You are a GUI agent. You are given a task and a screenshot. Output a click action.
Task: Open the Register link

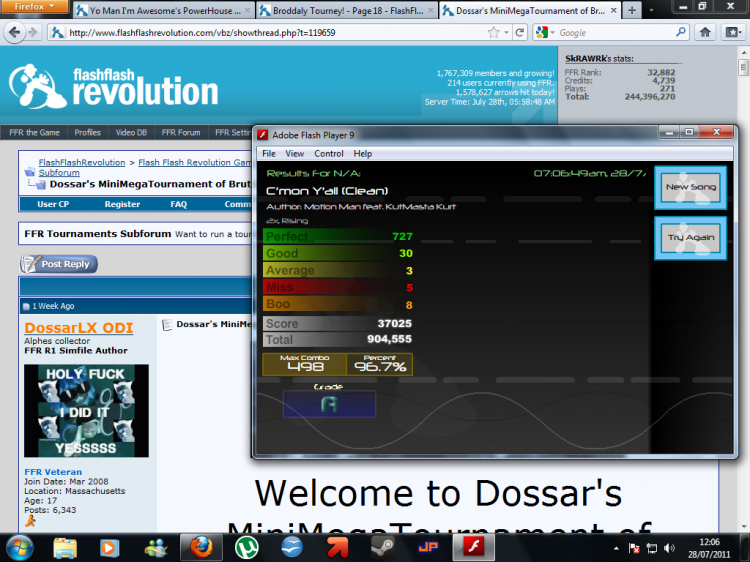click(x=122, y=204)
